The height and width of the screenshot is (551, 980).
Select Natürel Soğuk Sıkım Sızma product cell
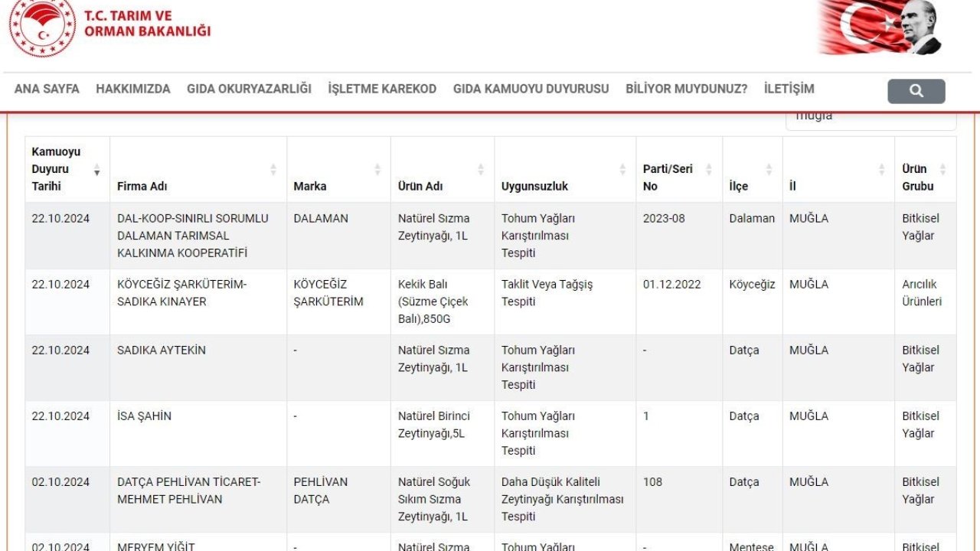click(x=443, y=499)
